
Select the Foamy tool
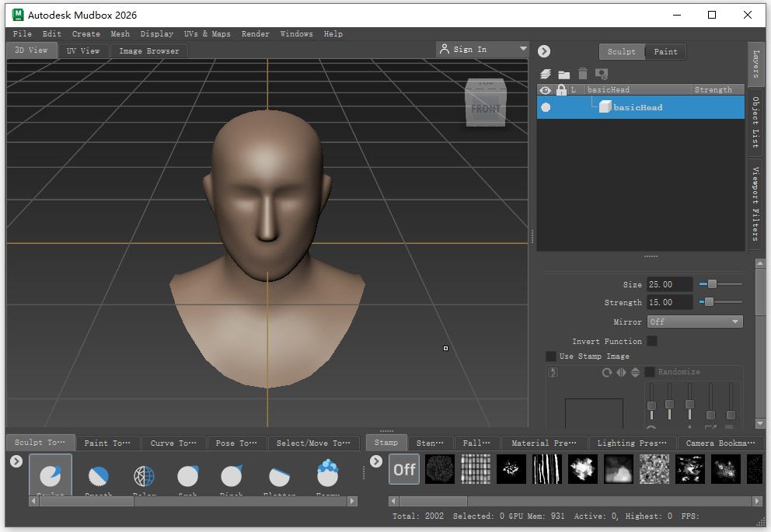[327, 474]
